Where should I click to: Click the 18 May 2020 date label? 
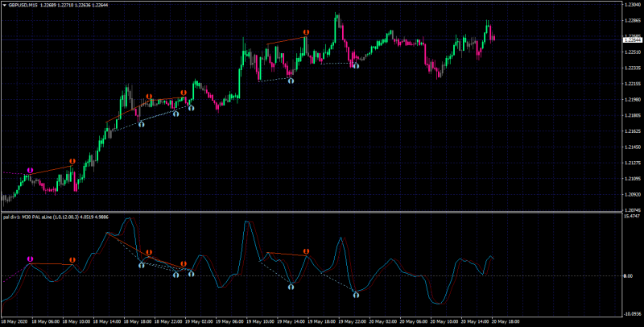click(13, 321)
